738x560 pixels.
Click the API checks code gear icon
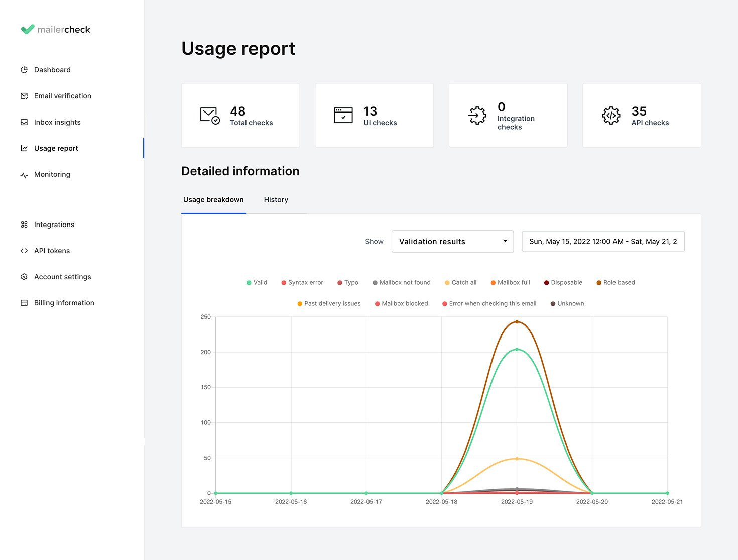click(611, 116)
